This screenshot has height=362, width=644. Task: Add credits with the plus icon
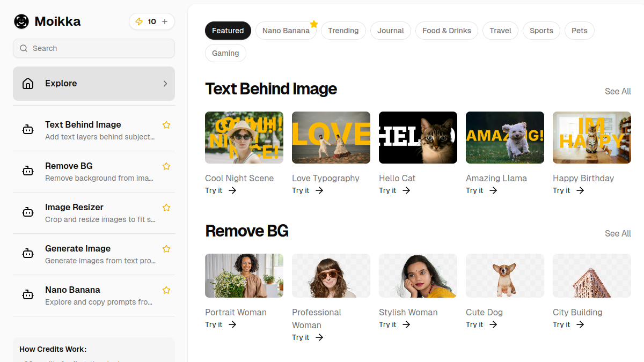tap(165, 21)
